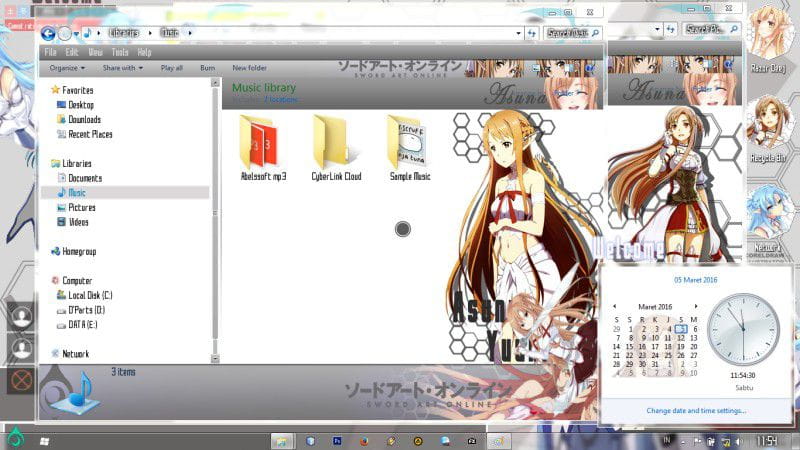Open the CyberLink Cloud folder
Image resolution: width=800 pixels, height=450 pixels.
[x=337, y=146]
